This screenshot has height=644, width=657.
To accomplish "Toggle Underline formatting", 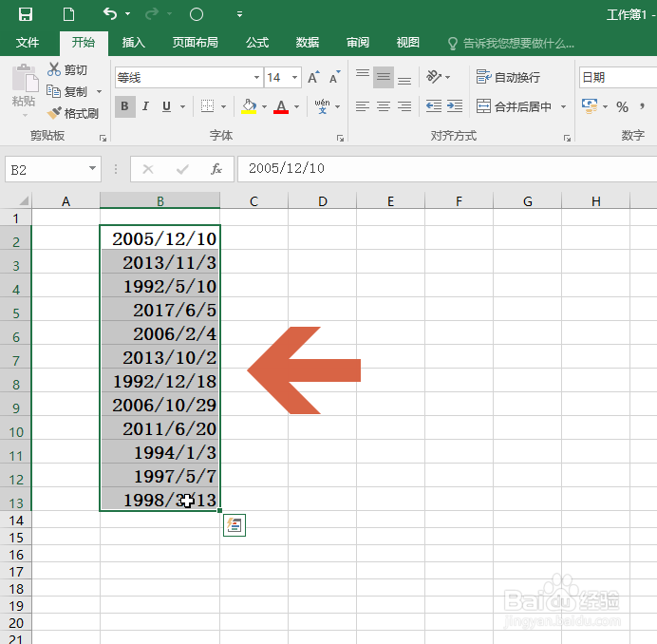I will point(166,106).
